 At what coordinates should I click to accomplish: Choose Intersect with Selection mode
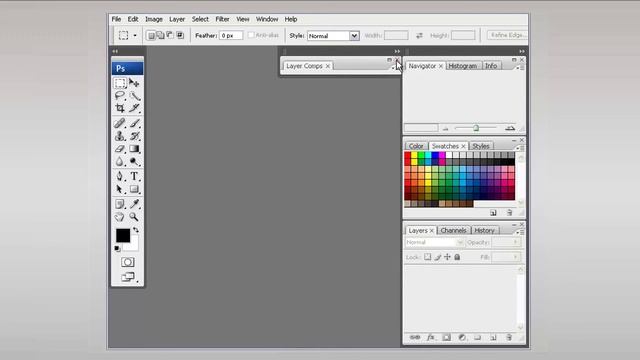[x=180, y=36]
